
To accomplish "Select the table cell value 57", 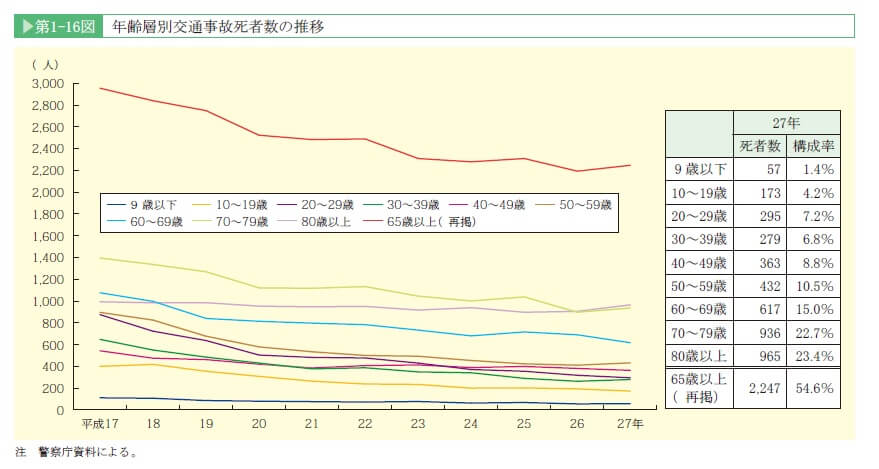I will point(774,169).
